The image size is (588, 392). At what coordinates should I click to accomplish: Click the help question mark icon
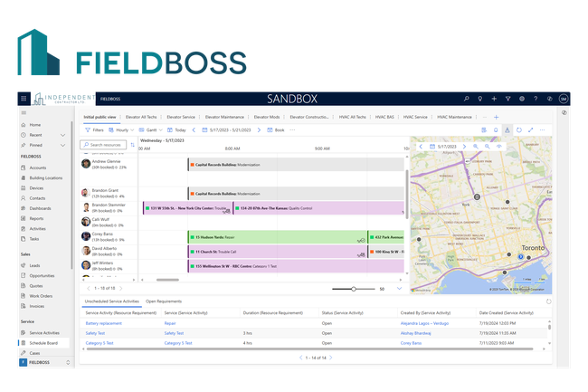(536, 99)
